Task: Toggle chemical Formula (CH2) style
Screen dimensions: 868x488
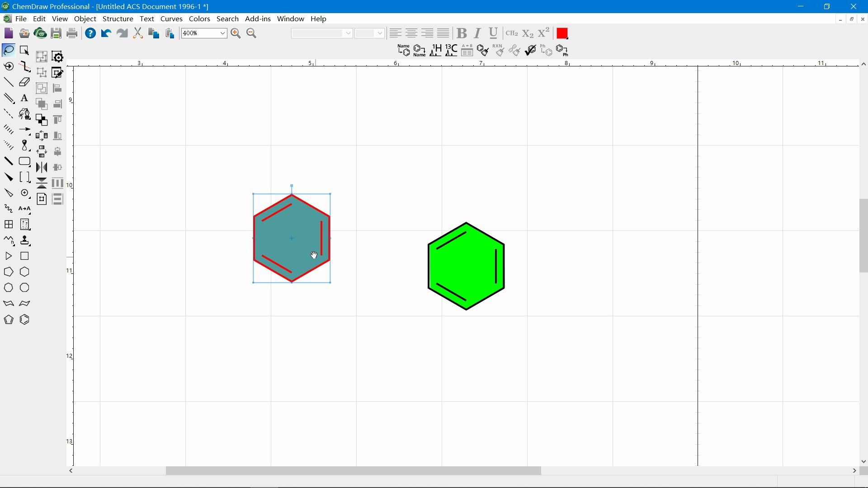Action: tap(512, 33)
